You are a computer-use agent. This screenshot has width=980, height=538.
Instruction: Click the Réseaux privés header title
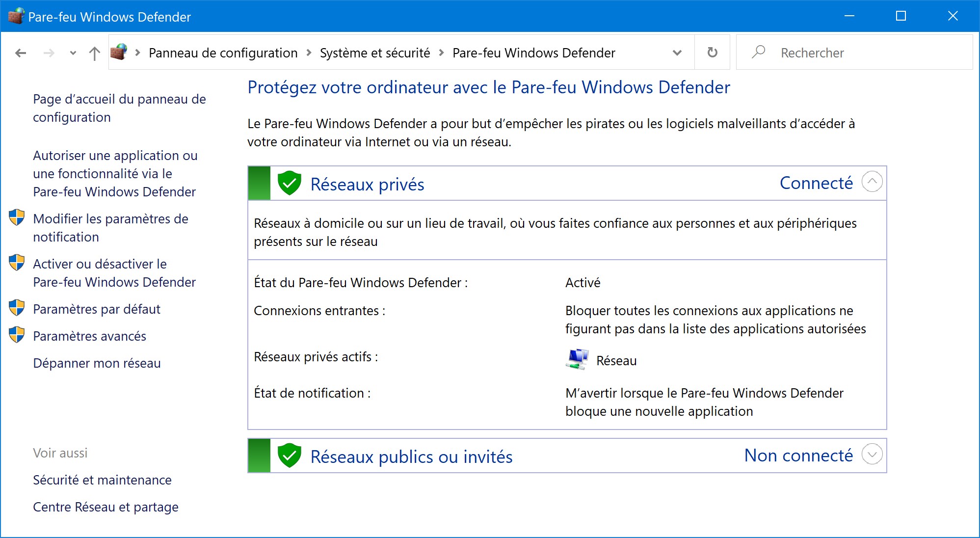[x=368, y=184]
